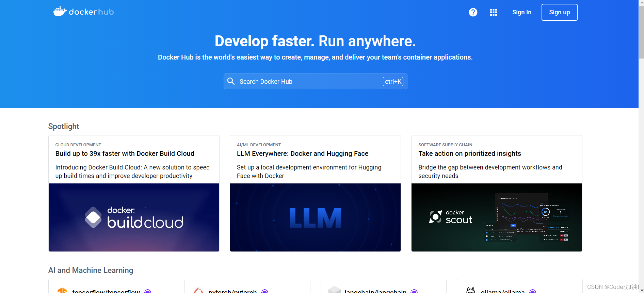Focus the Search Docker Hub field

coord(315,81)
